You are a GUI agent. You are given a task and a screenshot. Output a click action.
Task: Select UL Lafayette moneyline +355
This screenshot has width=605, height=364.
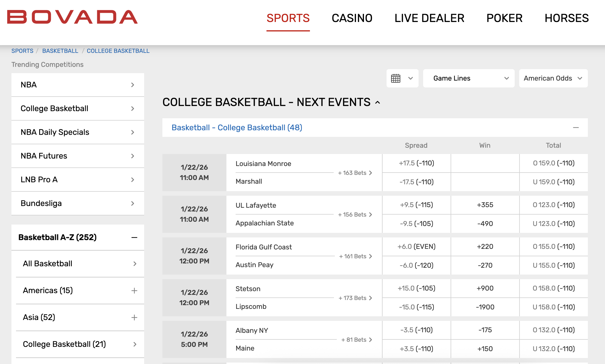click(485, 205)
